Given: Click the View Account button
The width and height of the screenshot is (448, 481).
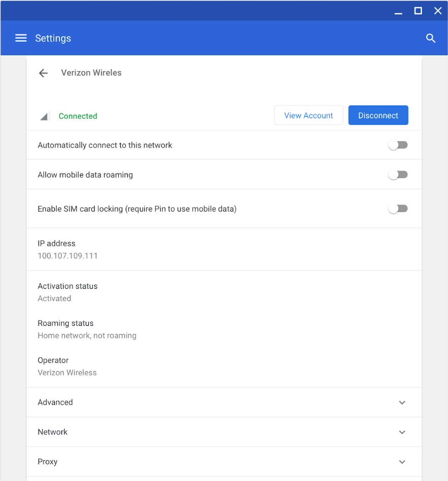Looking at the screenshot, I should coord(308,115).
